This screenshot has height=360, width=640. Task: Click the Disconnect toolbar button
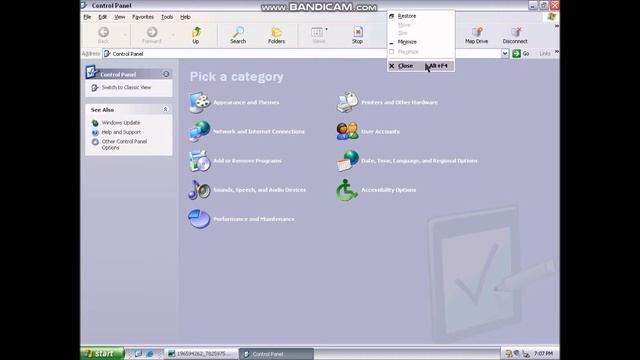tap(515, 35)
